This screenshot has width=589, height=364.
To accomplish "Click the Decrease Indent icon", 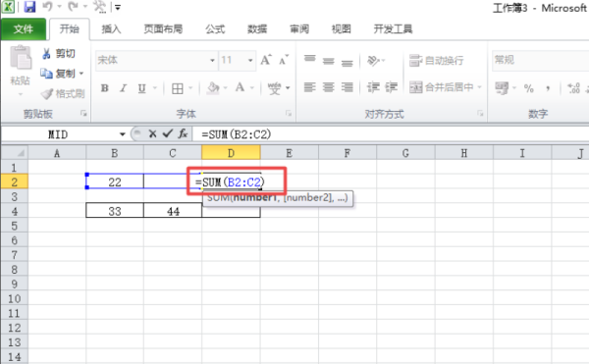I will click(373, 87).
